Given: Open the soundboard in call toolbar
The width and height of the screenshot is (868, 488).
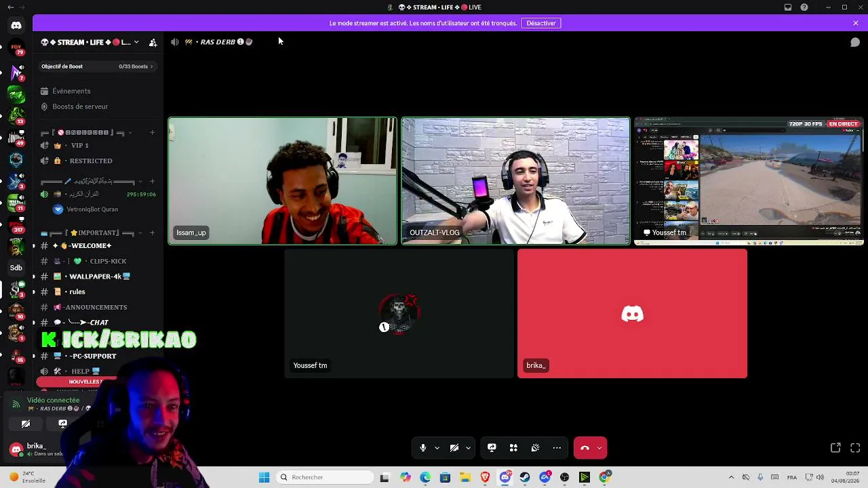Looking at the screenshot, I should (x=535, y=448).
